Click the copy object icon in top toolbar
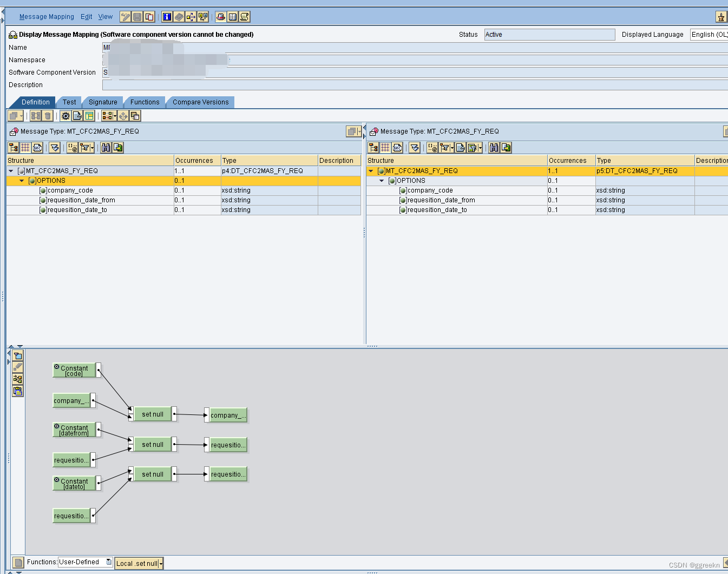 [149, 17]
